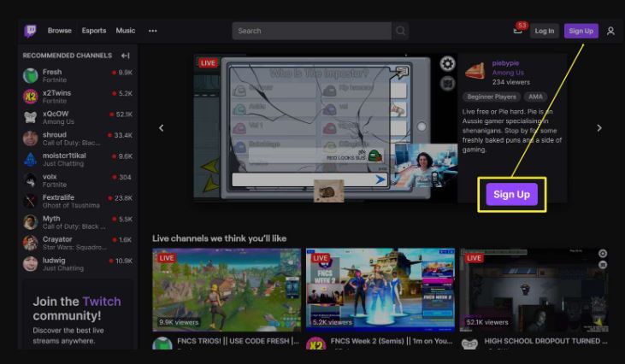This screenshot has width=625, height=364.
Task: Open the three-dots more menu
Action: (153, 31)
